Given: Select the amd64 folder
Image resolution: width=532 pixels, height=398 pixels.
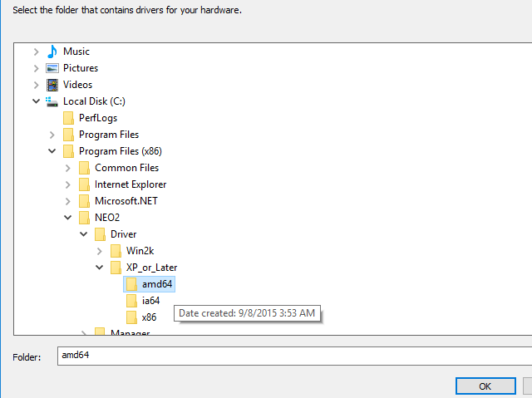Looking at the screenshot, I should pyautogui.click(x=158, y=284).
